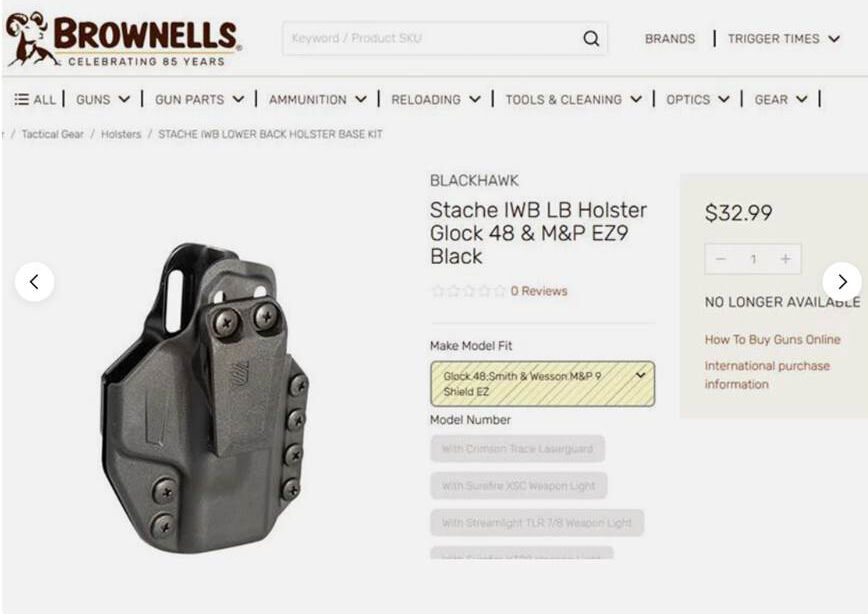Open the 0 Reviews link
The width and height of the screenshot is (868, 614).
pos(539,291)
